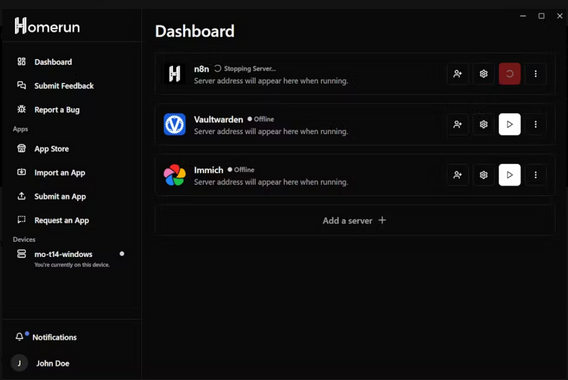Add a user to the n8n server
The image size is (568, 380).
click(458, 74)
